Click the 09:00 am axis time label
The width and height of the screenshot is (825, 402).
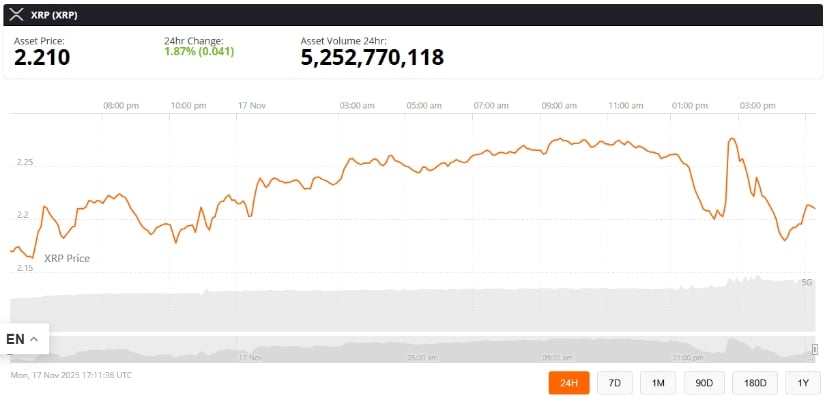coord(558,104)
